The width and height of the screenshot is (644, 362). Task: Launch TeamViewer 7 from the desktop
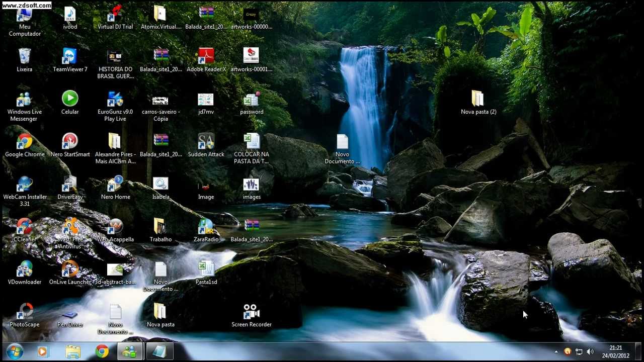[x=70, y=60]
